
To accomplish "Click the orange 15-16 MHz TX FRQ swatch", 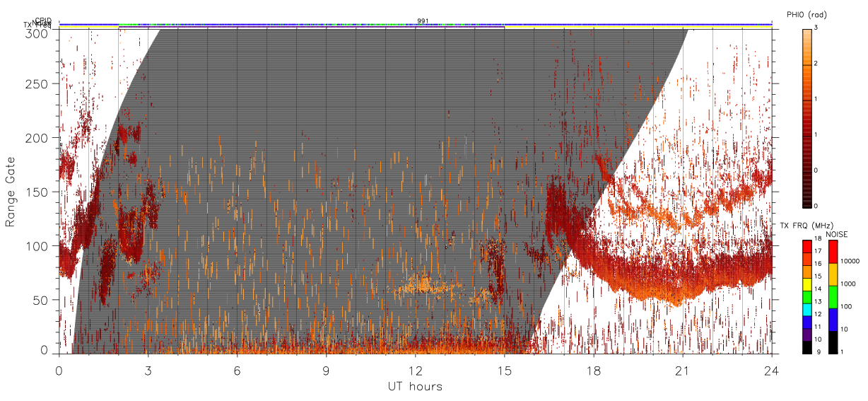I will (x=807, y=272).
